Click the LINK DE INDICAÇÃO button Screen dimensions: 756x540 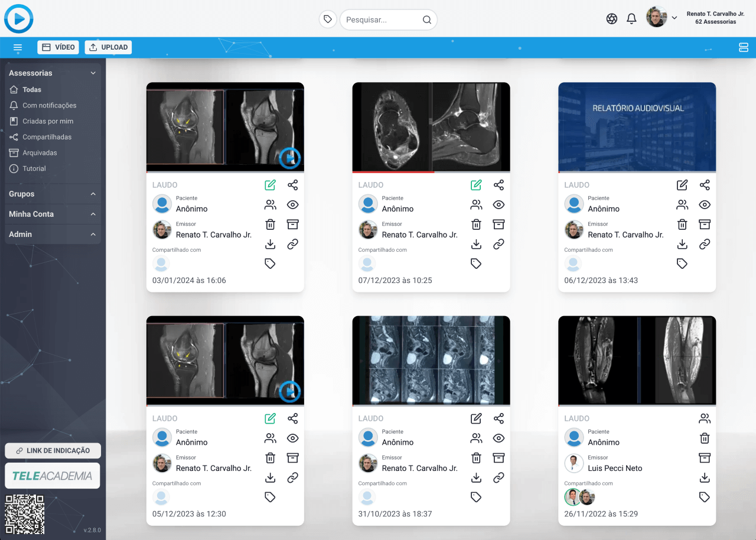coord(53,451)
